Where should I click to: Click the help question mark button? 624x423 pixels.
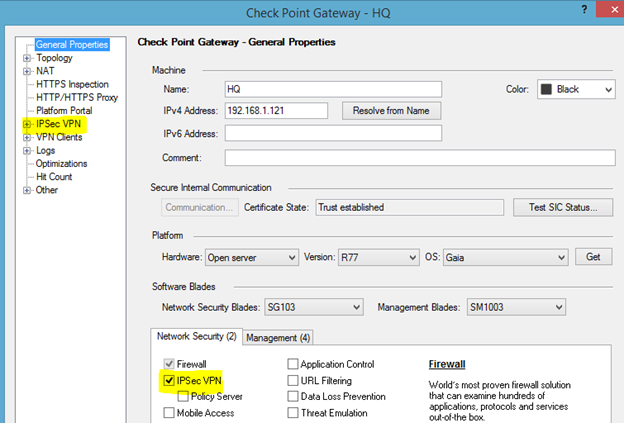click(584, 9)
